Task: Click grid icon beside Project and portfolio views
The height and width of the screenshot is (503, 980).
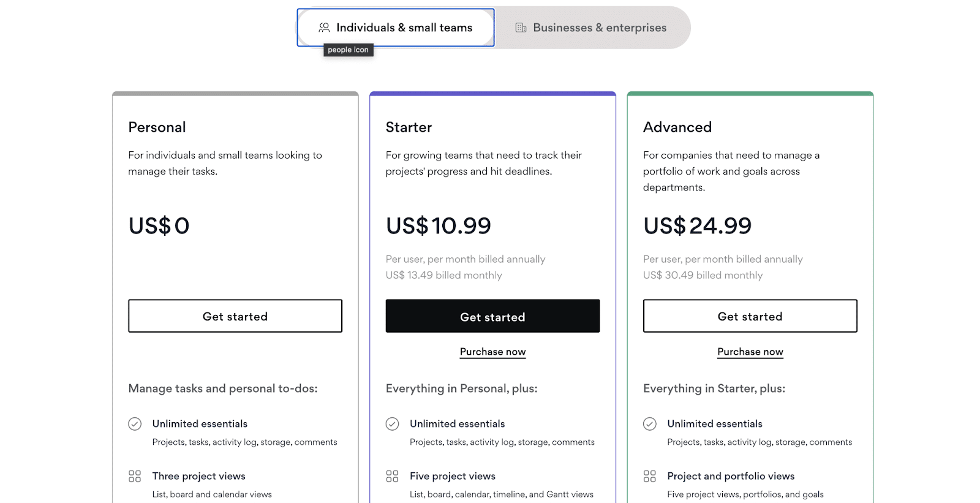Action: (650, 476)
